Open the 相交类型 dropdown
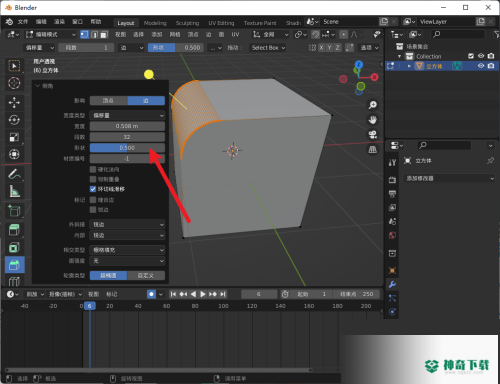The image size is (500, 384). point(127,250)
